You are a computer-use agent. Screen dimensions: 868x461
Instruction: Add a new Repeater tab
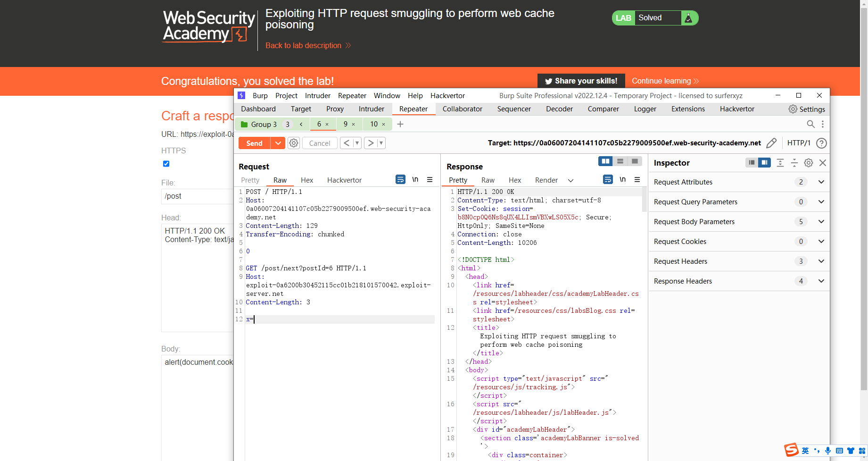pos(400,124)
